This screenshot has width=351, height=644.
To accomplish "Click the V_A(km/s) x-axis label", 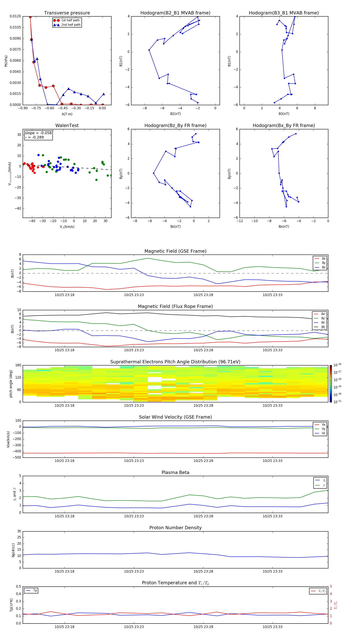I will coord(67,227).
